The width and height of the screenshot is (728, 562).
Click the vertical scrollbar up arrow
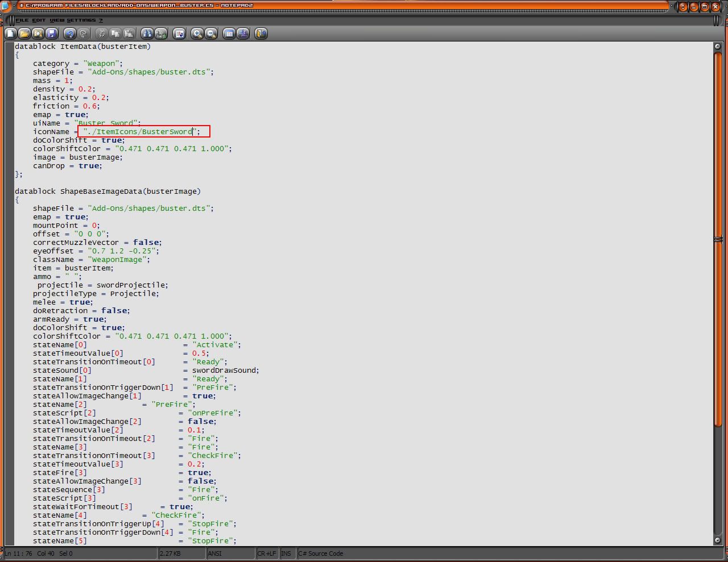click(x=718, y=47)
